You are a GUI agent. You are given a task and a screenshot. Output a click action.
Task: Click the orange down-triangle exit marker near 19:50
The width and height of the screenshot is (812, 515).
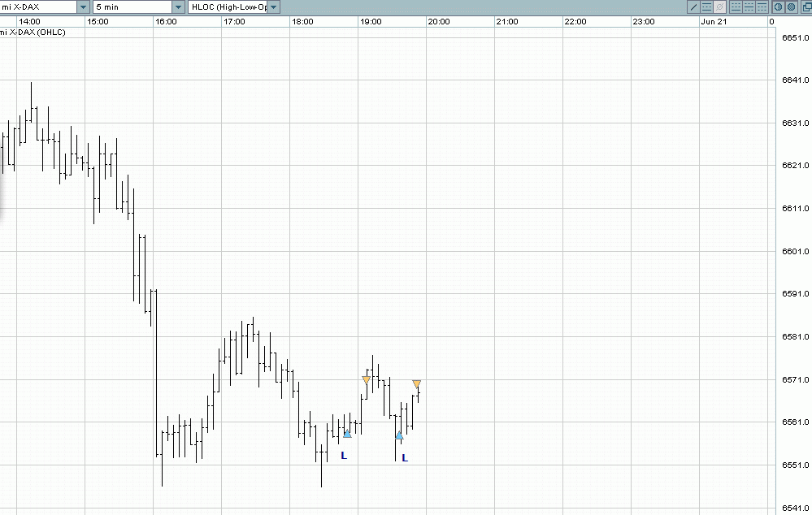(417, 384)
